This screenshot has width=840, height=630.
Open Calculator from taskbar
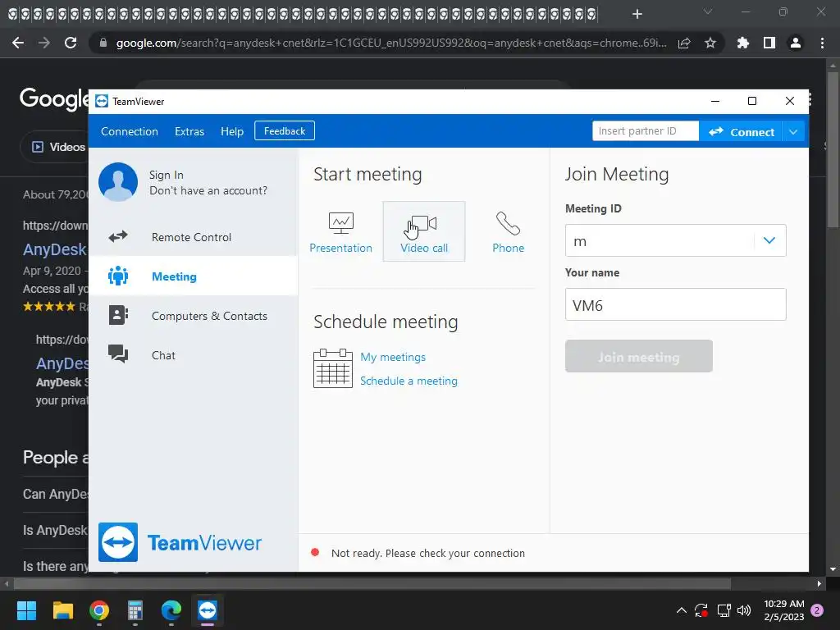pos(135,610)
